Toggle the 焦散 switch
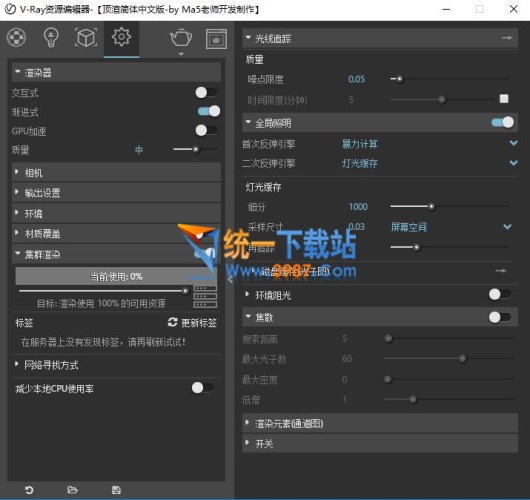530x500 pixels. point(500,317)
